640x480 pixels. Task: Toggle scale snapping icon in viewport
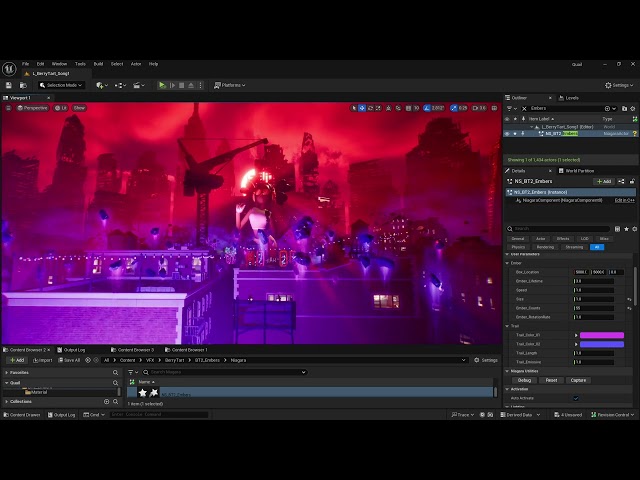click(x=453, y=108)
